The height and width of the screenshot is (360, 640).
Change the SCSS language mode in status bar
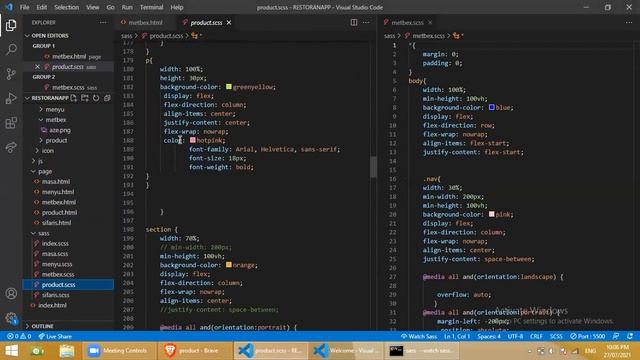[x=556, y=336]
